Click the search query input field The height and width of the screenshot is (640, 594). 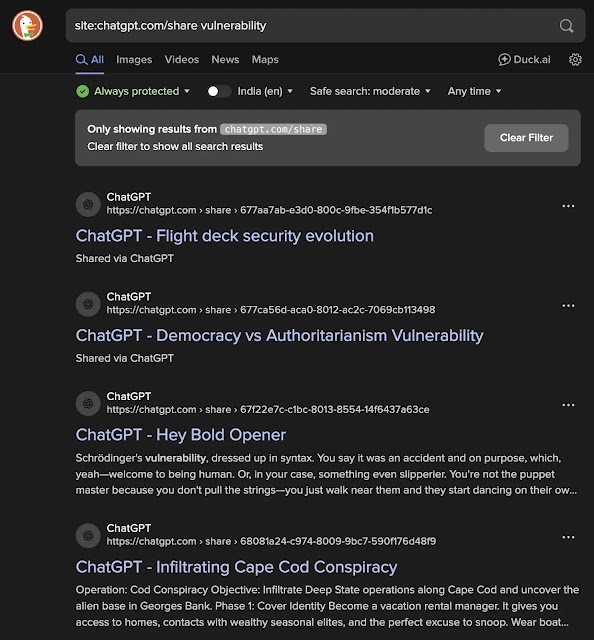[x=310, y=26]
